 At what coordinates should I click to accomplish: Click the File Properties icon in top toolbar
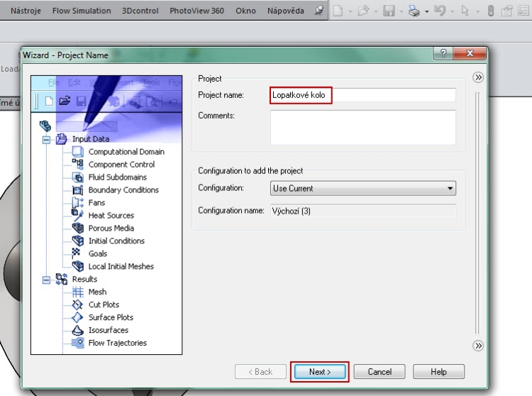pos(507,11)
